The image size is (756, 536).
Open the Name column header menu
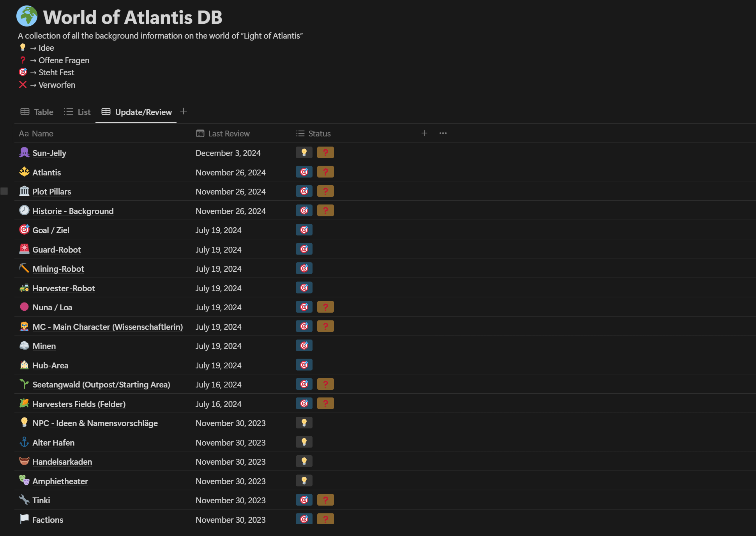coord(36,134)
